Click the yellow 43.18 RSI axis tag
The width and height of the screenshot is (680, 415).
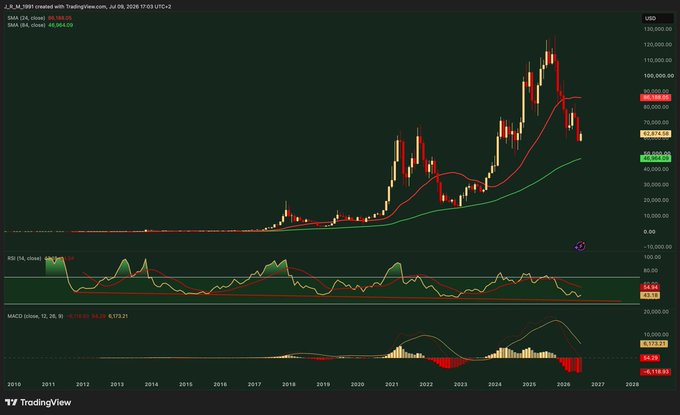click(x=651, y=295)
